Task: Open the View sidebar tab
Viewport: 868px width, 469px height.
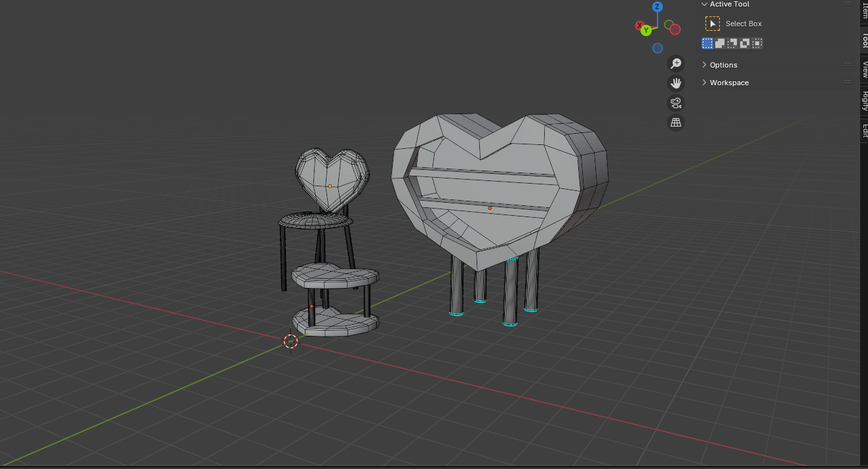Action: 864,70
